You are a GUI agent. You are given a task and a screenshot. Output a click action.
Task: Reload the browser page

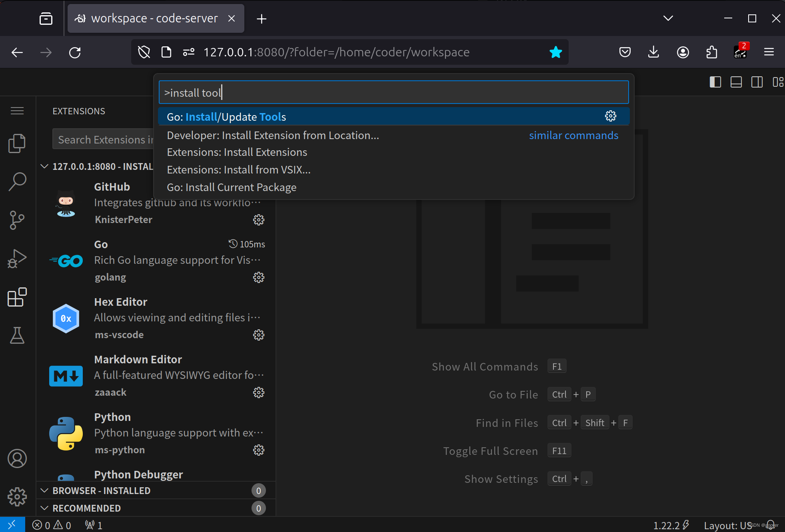click(x=75, y=52)
